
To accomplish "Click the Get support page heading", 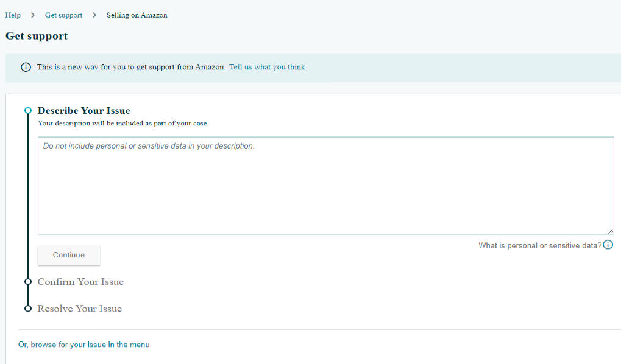I will click(37, 36).
